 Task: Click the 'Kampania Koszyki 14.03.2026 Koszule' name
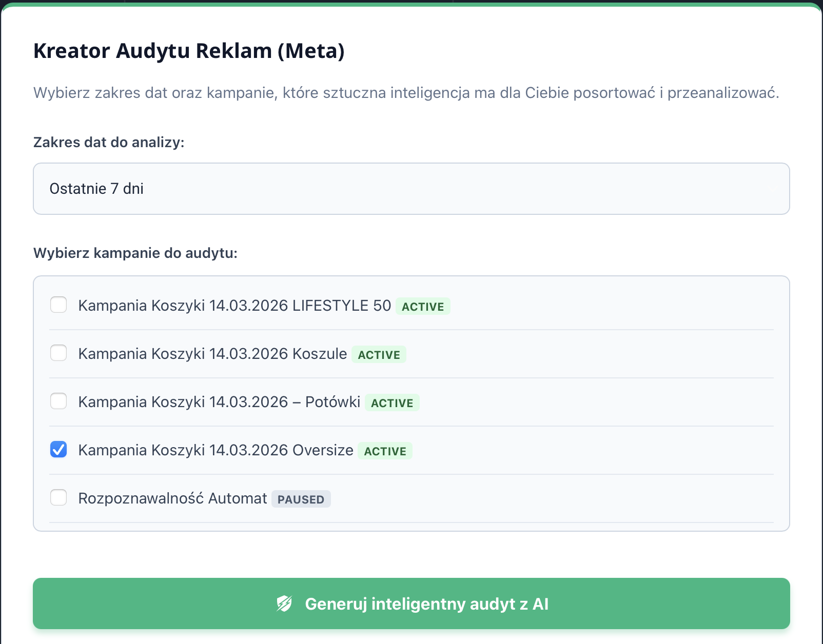[x=212, y=354]
